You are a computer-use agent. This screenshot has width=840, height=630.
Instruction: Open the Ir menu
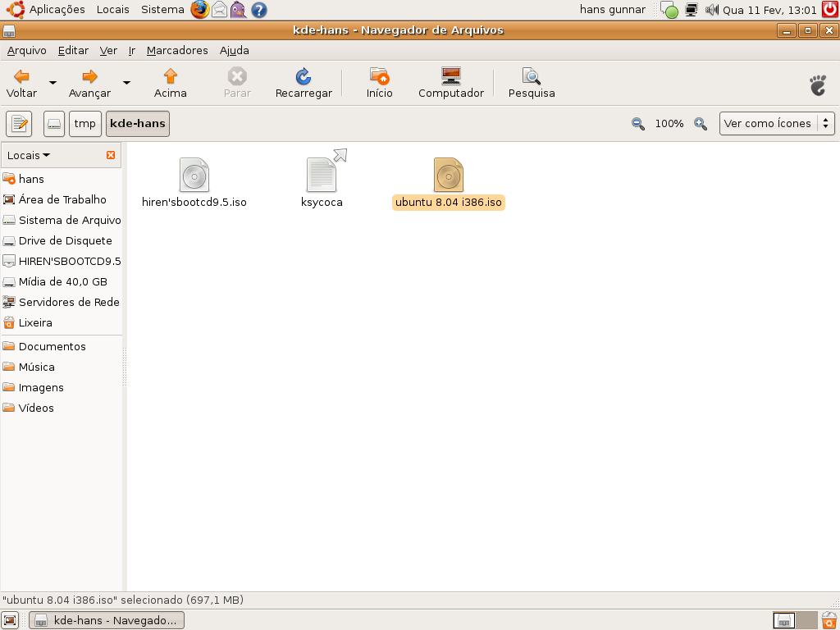pos(132,50)
